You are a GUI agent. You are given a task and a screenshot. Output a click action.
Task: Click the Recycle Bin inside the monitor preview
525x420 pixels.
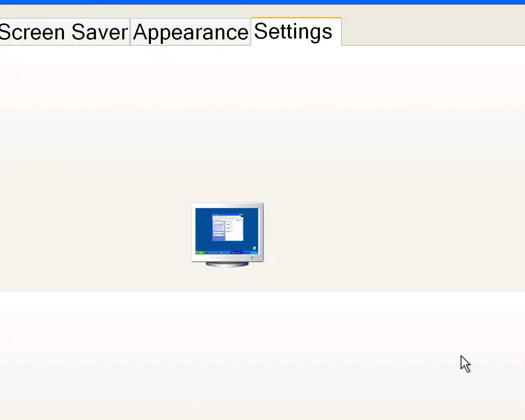[x=254, y=248]
